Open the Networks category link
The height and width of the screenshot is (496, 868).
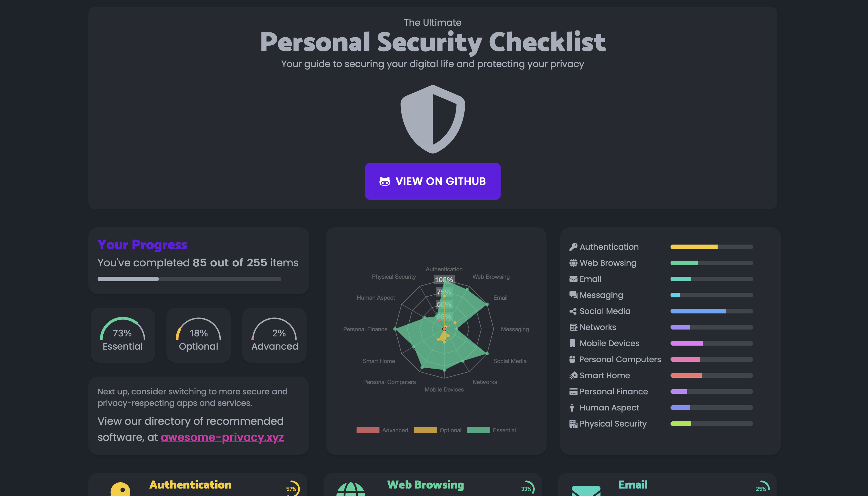tap(598, 328)
